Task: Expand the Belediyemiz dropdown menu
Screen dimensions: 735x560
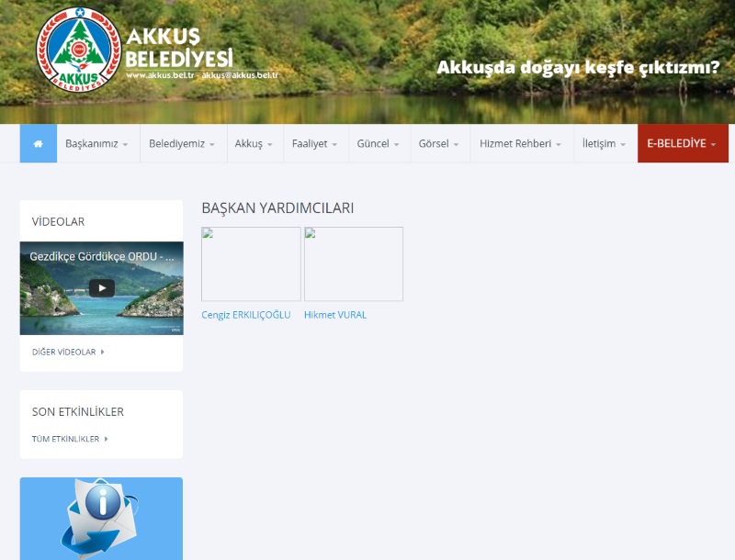Action: [182, 144]
